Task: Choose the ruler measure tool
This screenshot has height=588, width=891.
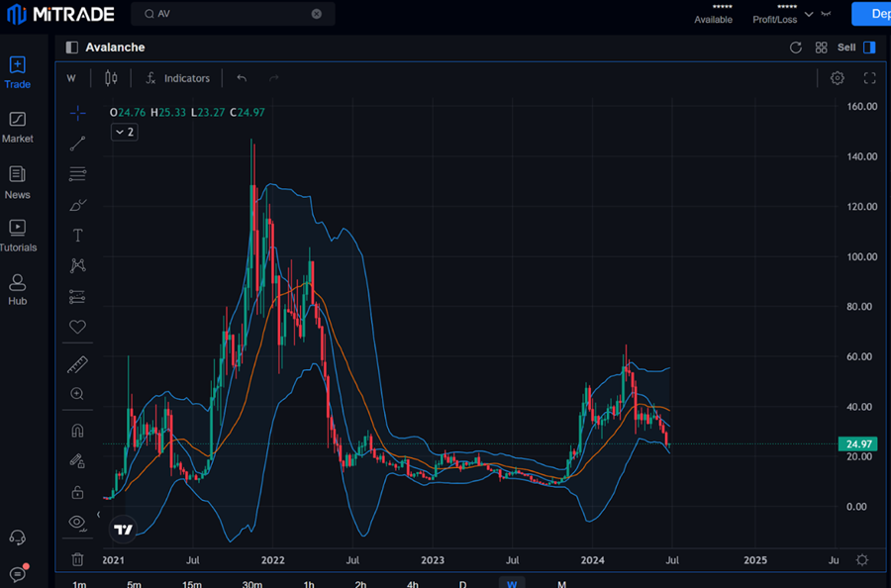Action: (x=77, y=365)
